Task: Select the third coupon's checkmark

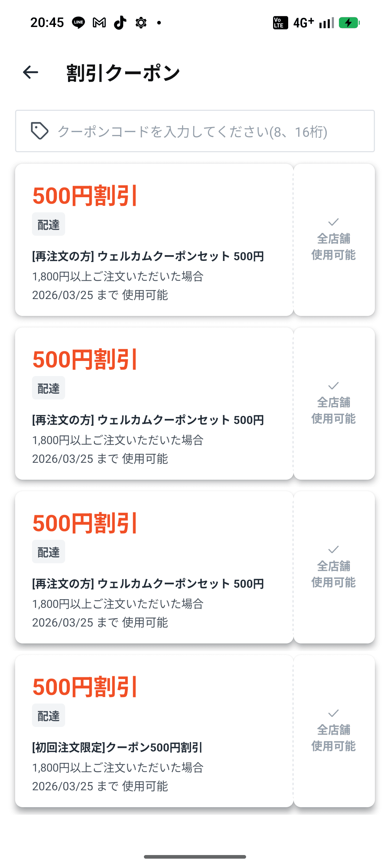Action: (334, 549)
